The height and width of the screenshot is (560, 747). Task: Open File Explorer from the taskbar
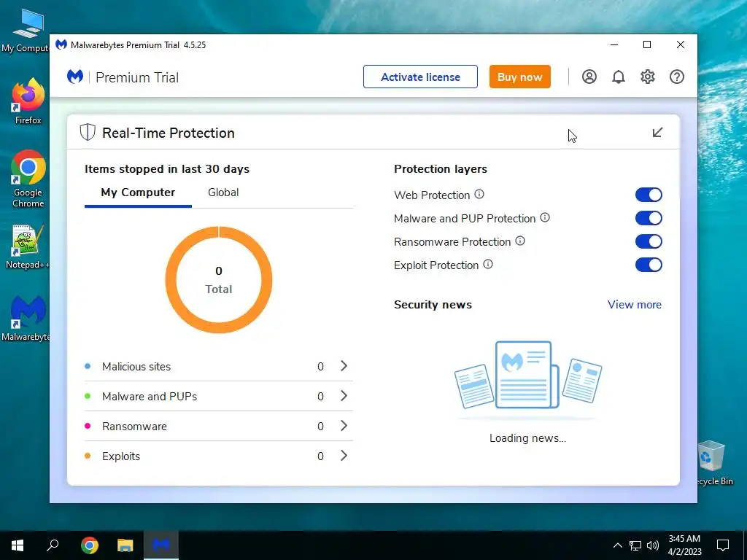click(x=125, y=545)
